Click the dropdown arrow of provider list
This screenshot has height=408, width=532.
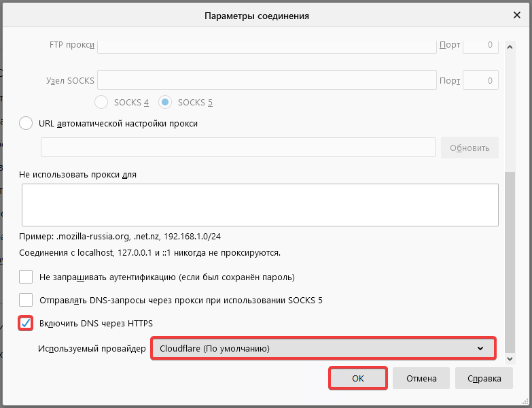coord(481,349)
